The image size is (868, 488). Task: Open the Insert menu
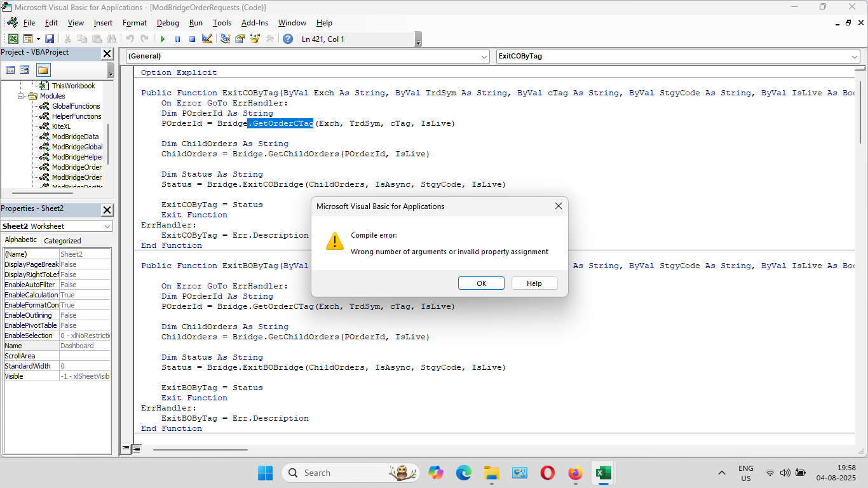(103, 23)
